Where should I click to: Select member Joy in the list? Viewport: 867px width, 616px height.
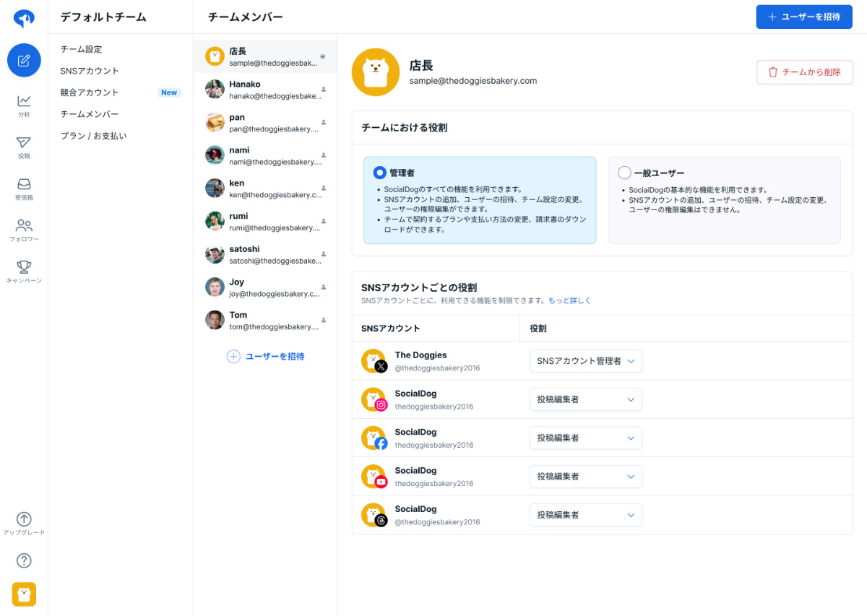265,287
